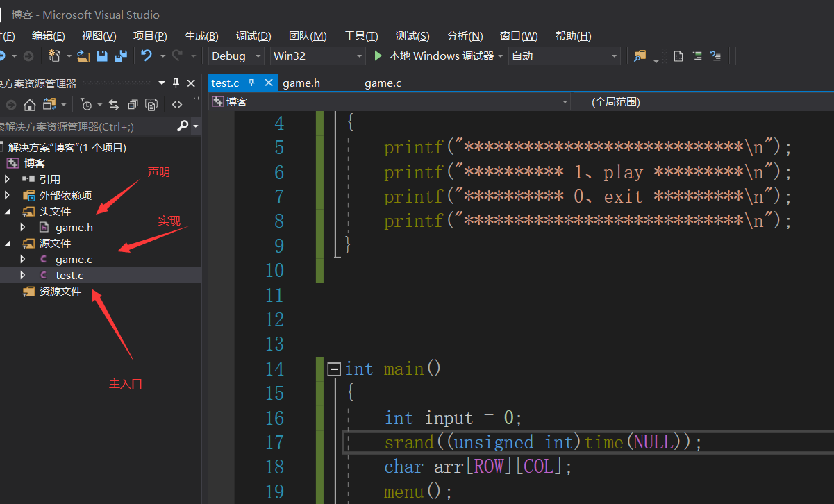Image resolution: width=834 pixels, height=504 pixels.
Task: Open the Solution Explorer search options arrow
Action: tap(196, 126)
